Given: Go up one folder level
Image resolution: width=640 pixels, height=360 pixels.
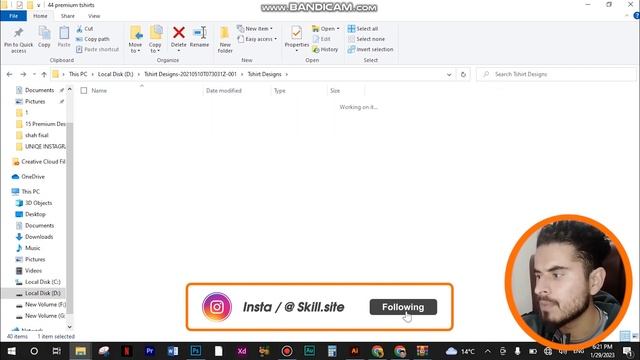Looking at the screenshot, I should point(44,74).
